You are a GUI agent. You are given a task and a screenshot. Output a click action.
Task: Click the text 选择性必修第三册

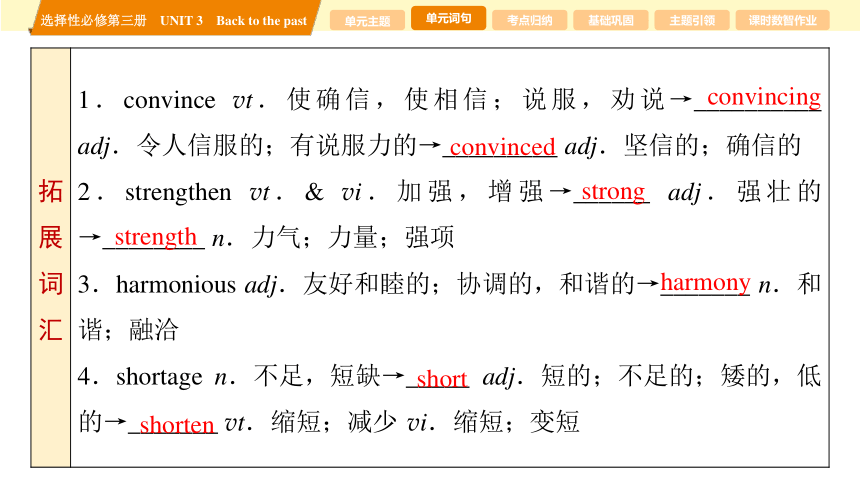pos(94,21)
